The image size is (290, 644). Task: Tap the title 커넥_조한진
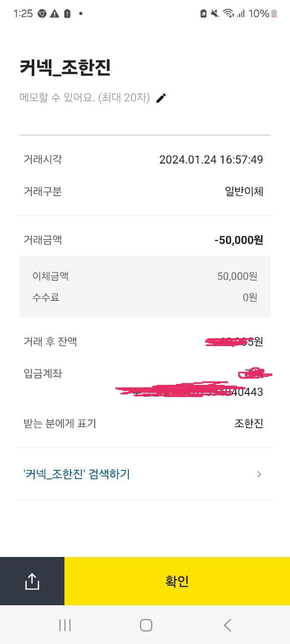click(65, 67)
